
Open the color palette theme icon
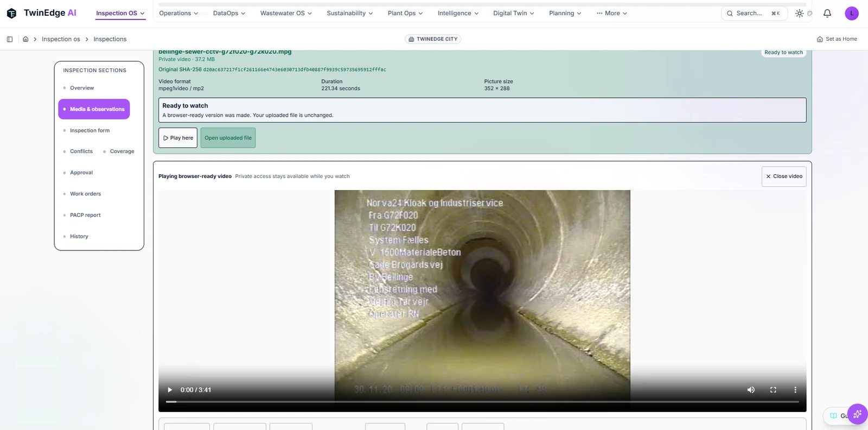click(x=810, y=14)
